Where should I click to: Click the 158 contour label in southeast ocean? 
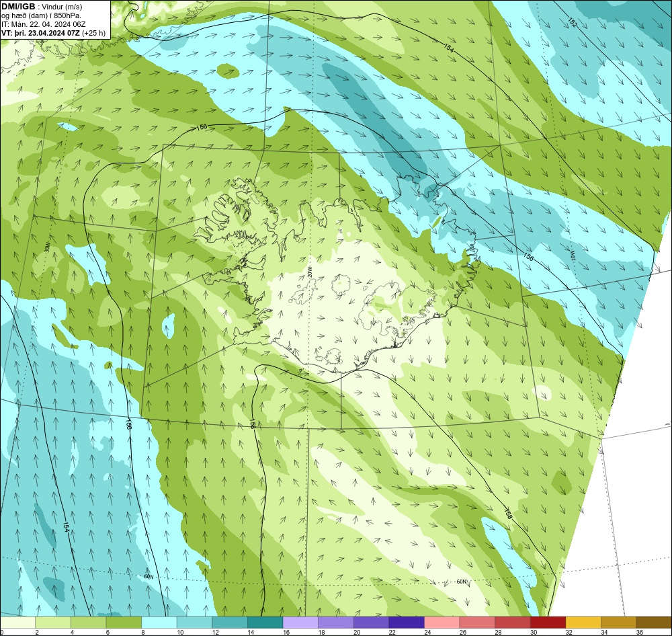508,512
